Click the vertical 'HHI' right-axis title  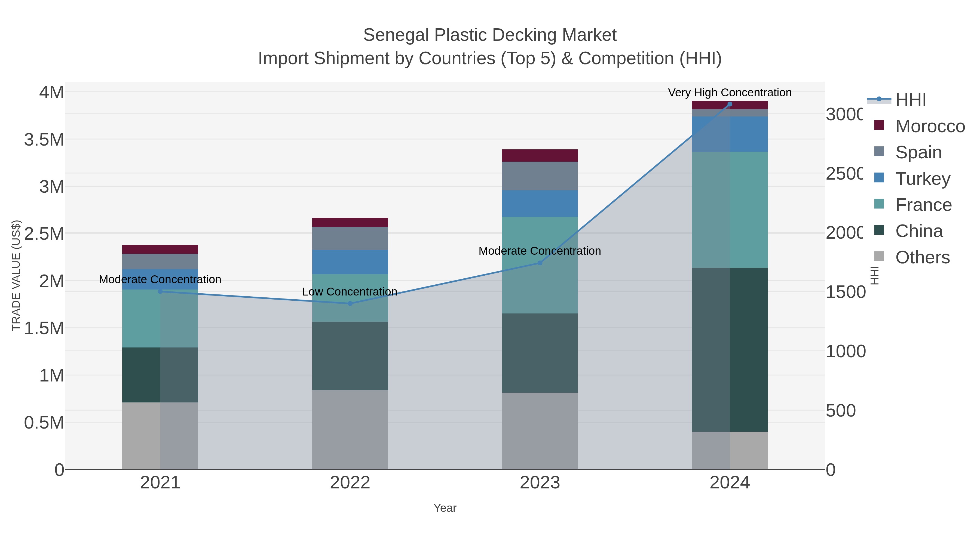pos(875,275)
